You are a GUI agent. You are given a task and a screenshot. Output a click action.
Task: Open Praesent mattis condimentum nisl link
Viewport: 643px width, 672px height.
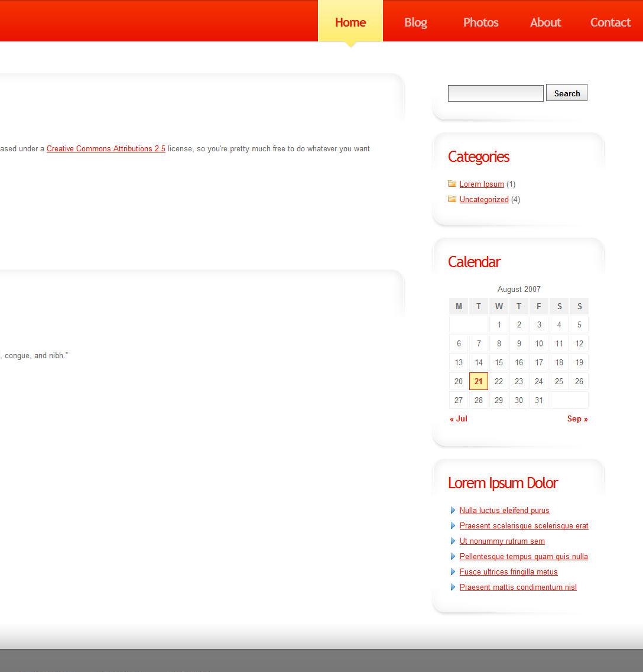click(518, 587)
